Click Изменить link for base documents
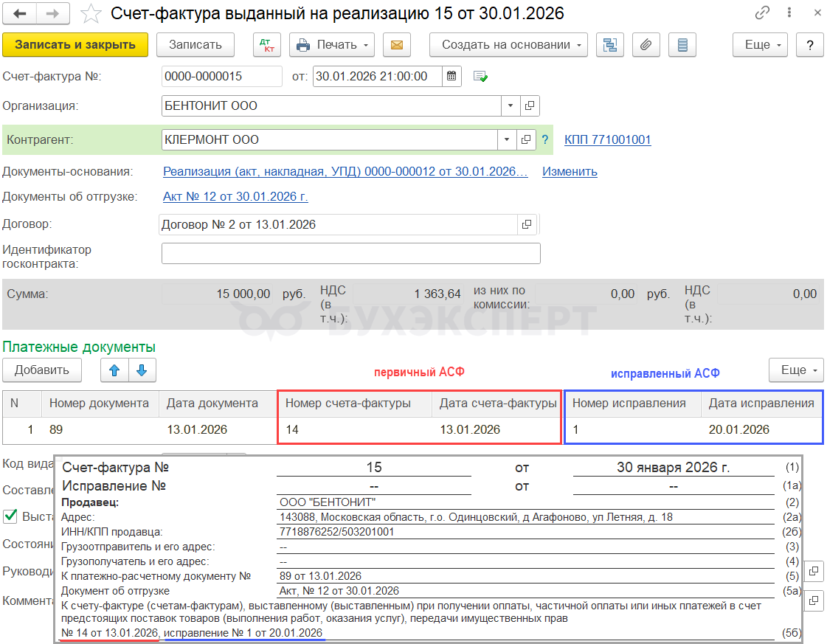 (x=570, y=171)
